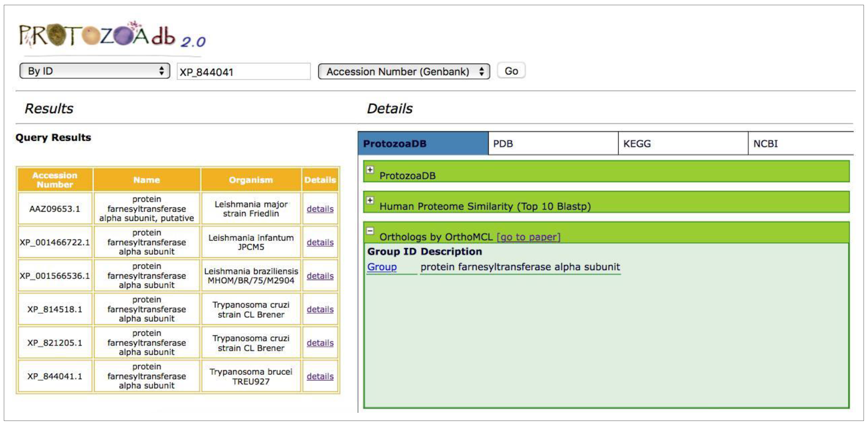868x425 pixels.
Task: Switch to the NCBI tab
Action: [x=800, y=144]
